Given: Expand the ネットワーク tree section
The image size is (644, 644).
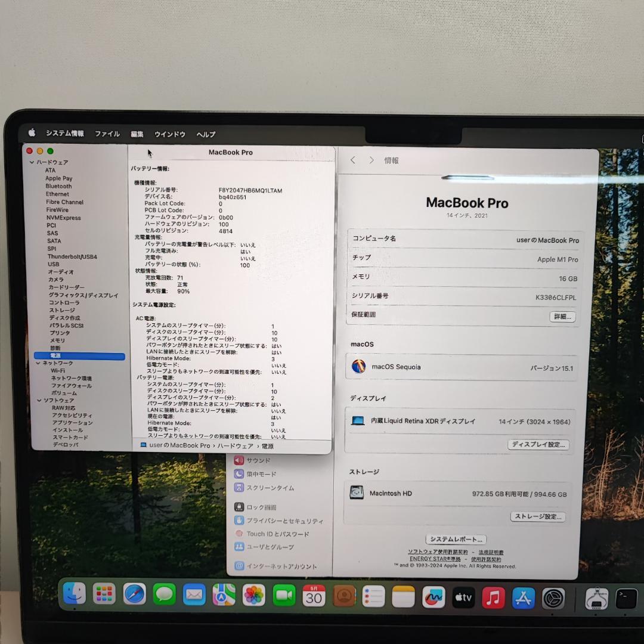Looking at the screenshot, I should tap(39, 363).
